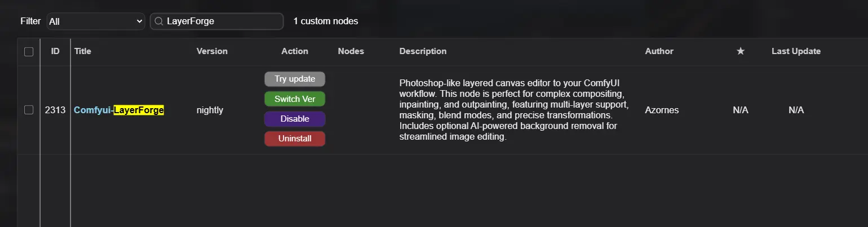Sort by the ID column header
The image size is (868, 227).
(55, 51)
